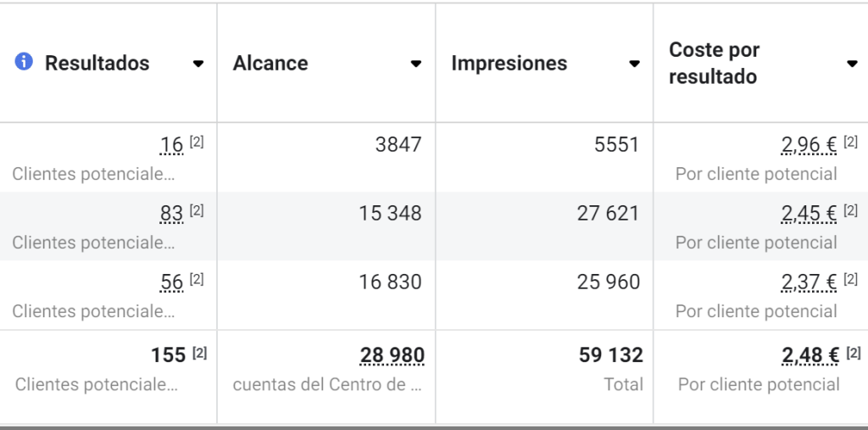
Task: Click the 56 results value link
Action: [171, 282]
